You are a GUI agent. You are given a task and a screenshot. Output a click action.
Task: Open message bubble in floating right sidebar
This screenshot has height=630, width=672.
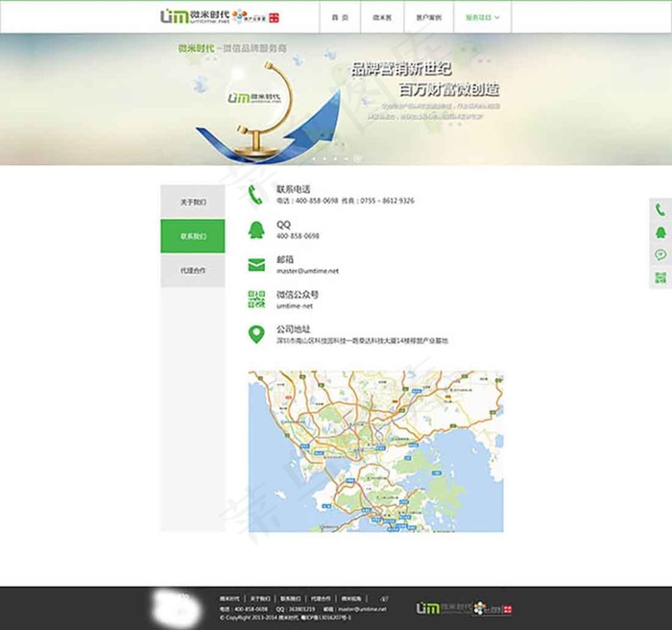660,255
